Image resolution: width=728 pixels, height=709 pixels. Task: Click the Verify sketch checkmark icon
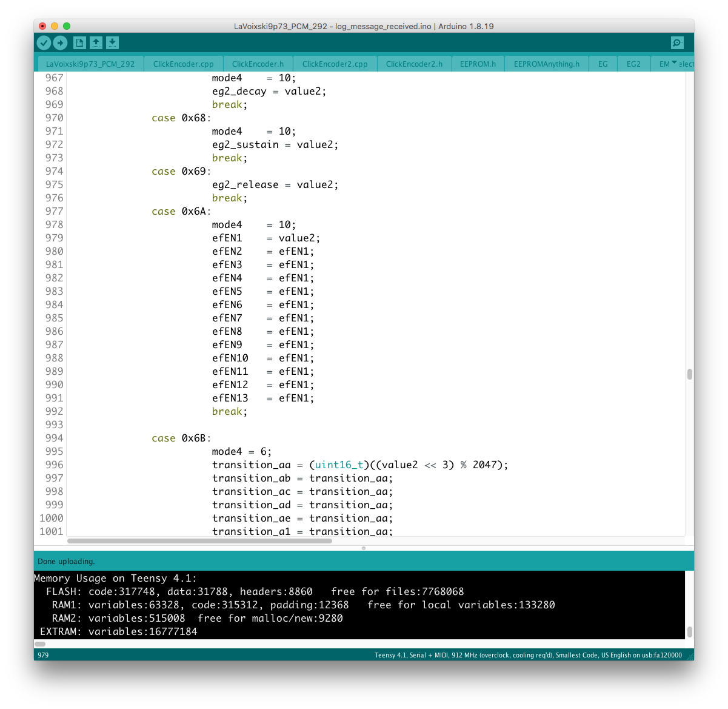[44, 42]
